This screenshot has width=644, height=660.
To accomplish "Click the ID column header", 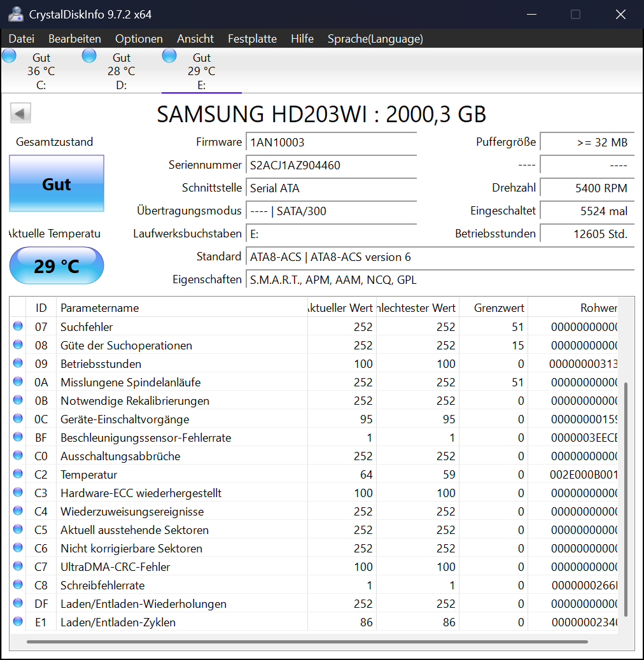I will (41, 307).
